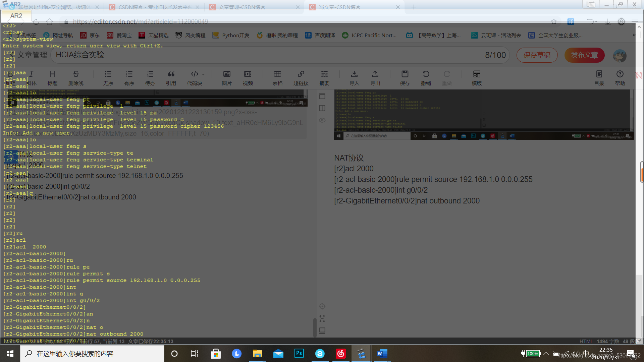Insert code block (代码块)
644x362 pixels.
click(195, 78)
